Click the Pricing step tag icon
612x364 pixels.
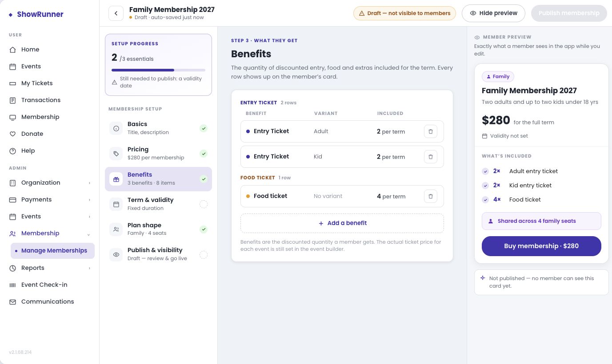[x=116, y=154]
